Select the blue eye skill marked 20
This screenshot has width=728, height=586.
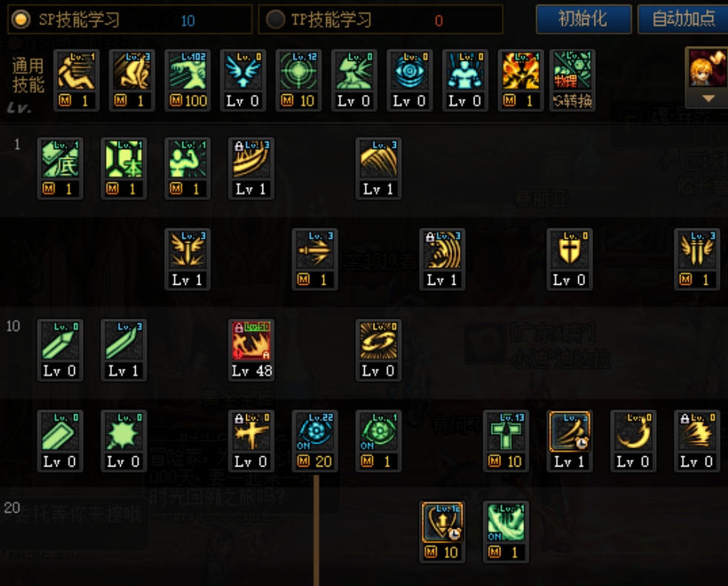click(x=315, y=441)
